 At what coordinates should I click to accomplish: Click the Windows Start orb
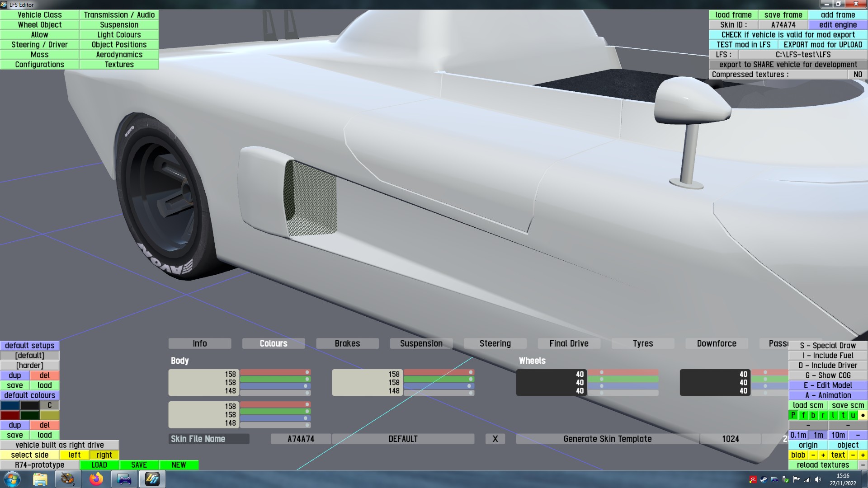coord(12,479)
